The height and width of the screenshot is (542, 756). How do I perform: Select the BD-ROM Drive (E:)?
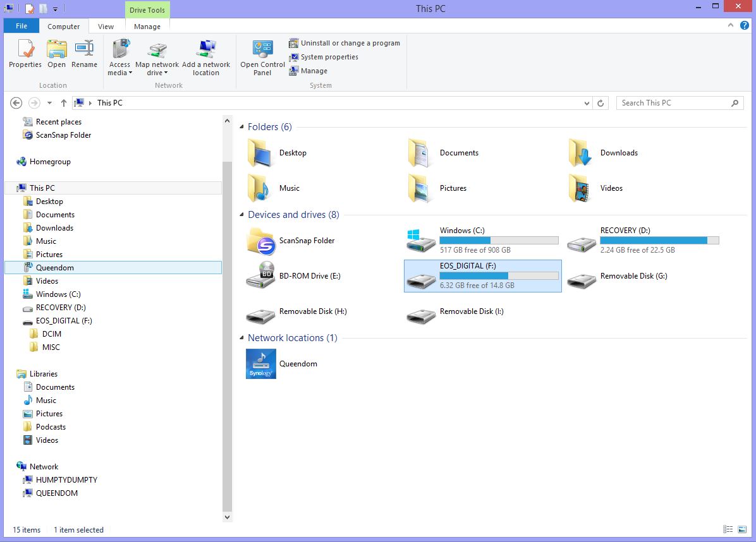294,276
